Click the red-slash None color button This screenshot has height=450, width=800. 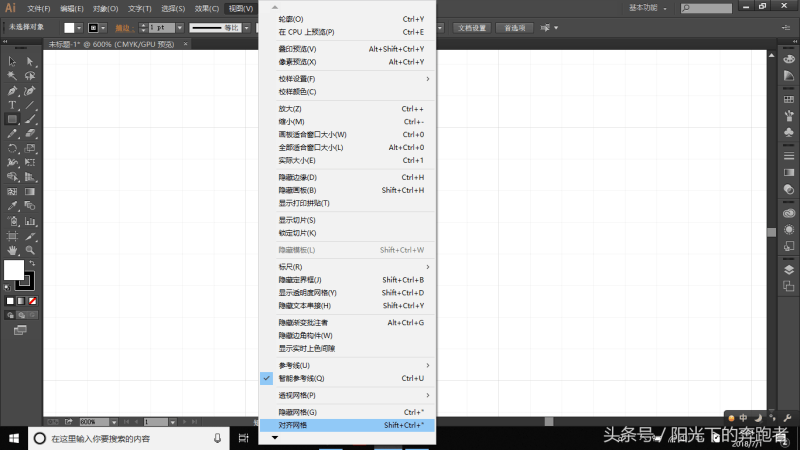[33, 301]
